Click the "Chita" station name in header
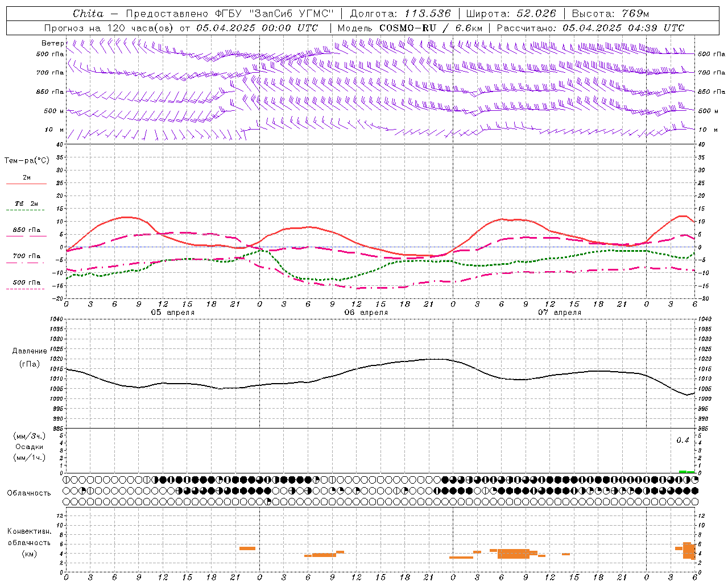This screenshot has width=728, height=582. click(x=88, y=14)
